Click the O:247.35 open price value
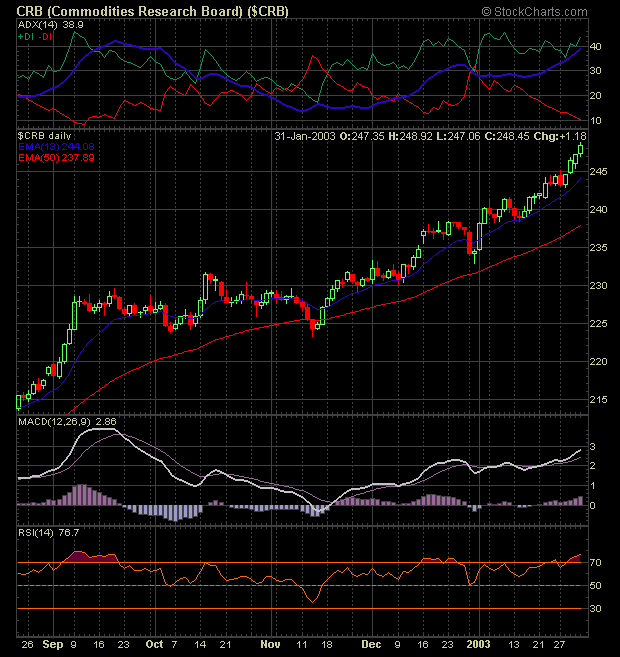This screenshot has height=657, width=620. pos(362,136)
